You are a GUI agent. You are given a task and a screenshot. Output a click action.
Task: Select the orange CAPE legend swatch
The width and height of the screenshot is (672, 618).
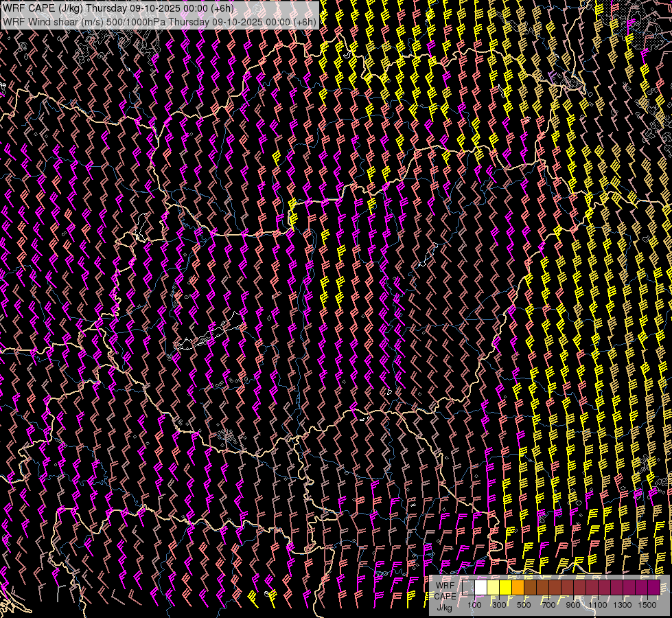point(518,588)
